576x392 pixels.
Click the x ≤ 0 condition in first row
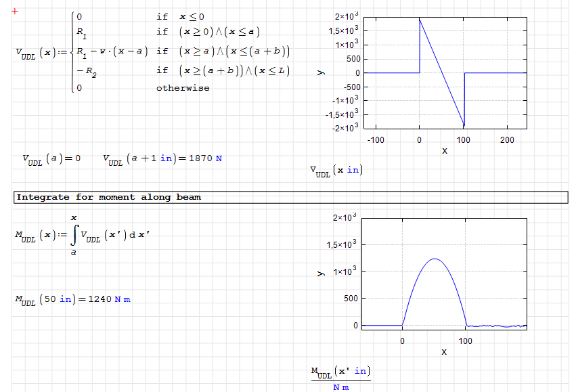coord(192,16)
